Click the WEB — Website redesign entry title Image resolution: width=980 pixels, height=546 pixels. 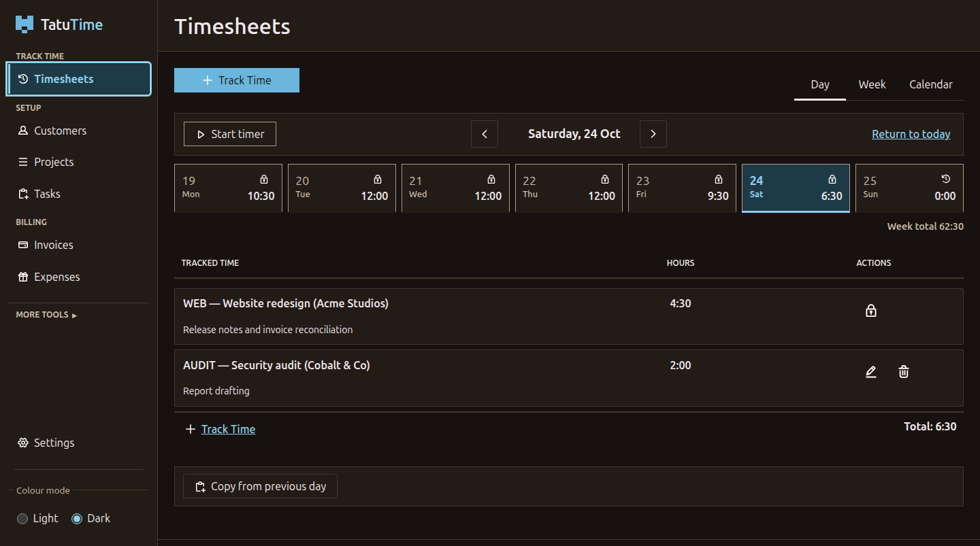coord(286,303)
